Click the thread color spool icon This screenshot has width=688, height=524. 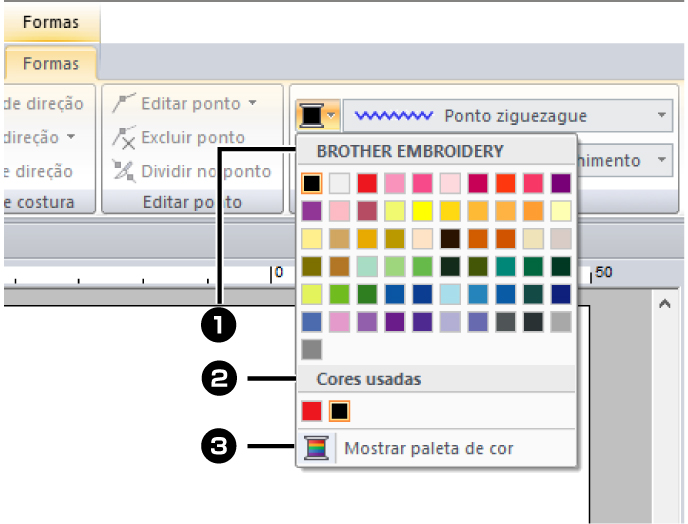coord(311,116)
